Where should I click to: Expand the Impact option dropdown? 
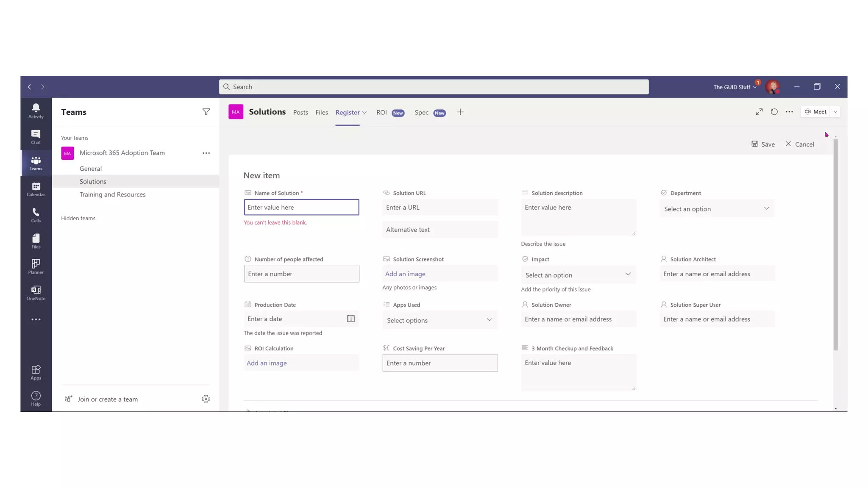(x=578, y=275)
